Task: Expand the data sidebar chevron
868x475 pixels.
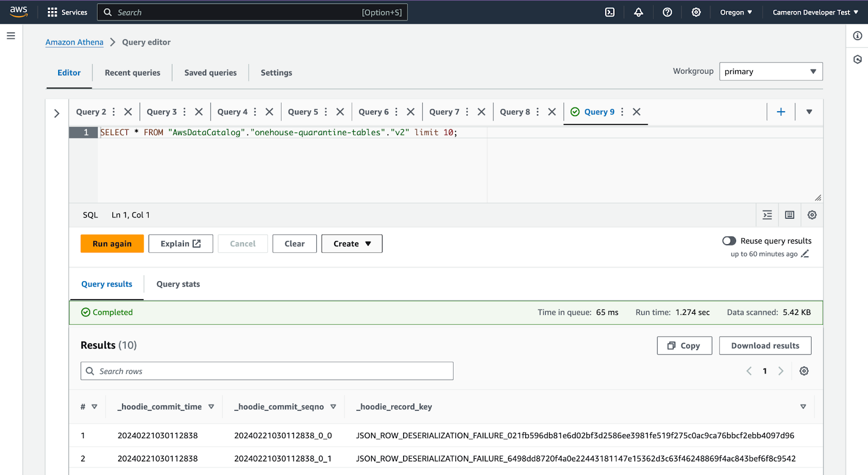Action: (56, 113)
